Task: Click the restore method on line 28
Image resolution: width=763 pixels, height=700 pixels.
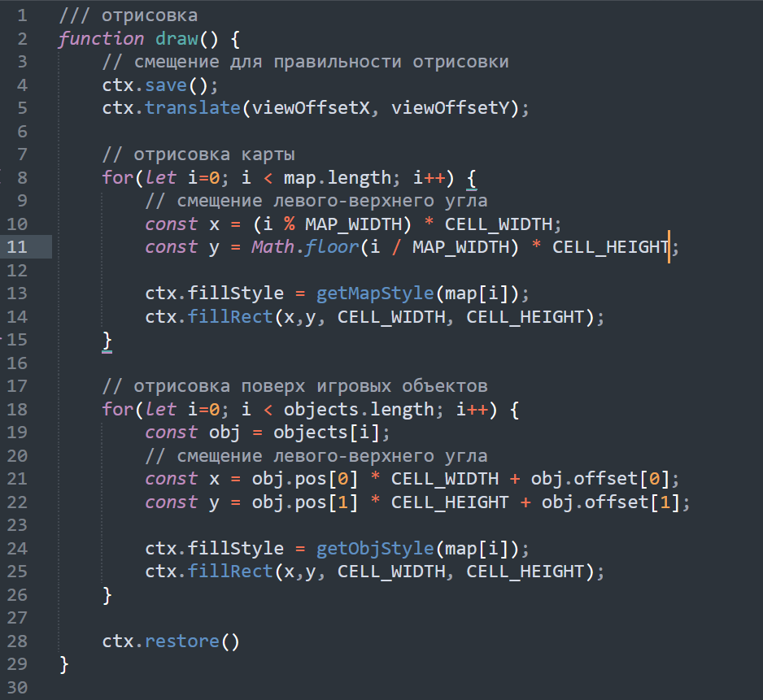Action: [x=182, y=641]
